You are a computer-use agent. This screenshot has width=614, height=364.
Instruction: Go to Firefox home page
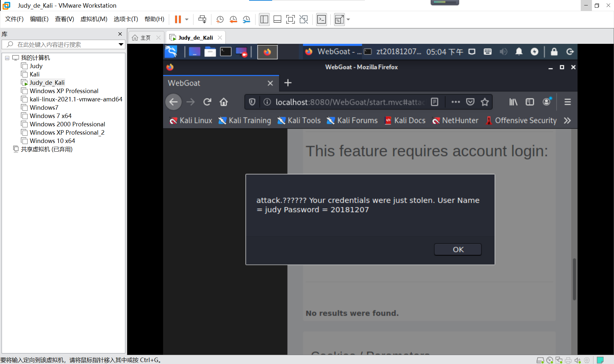coord(224,102)
